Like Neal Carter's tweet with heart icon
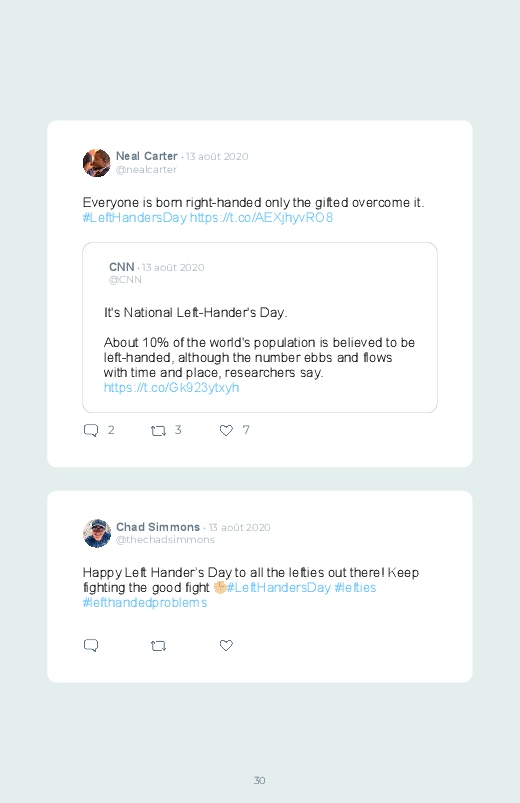 coord(226,431)
